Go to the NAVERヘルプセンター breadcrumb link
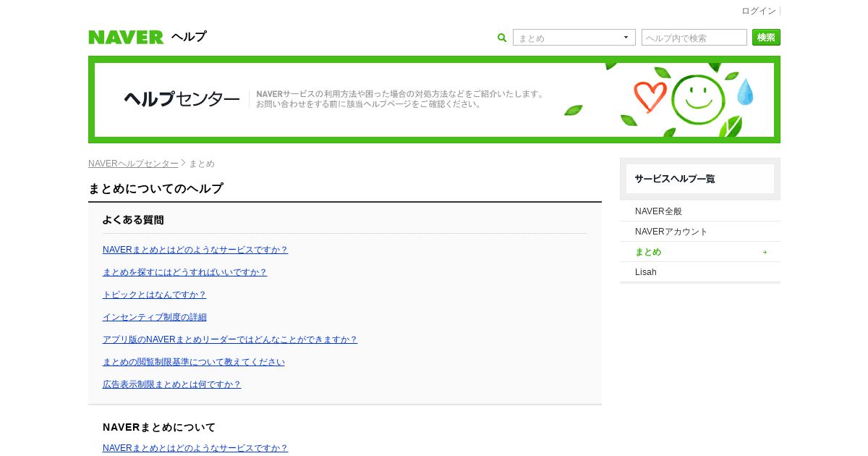Screen dimensions: 868x456 [133, 164]
